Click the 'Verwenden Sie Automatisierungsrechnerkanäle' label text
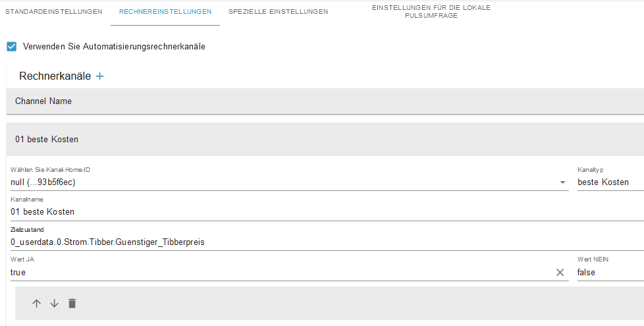The width and height of the screenshot is (644, 326). pos(114,47)
